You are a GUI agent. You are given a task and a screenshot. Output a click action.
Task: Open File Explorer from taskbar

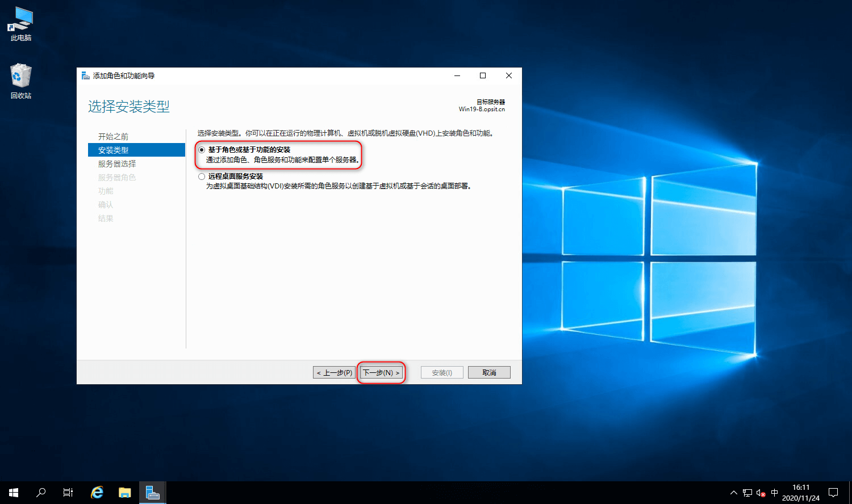point(125,493)
